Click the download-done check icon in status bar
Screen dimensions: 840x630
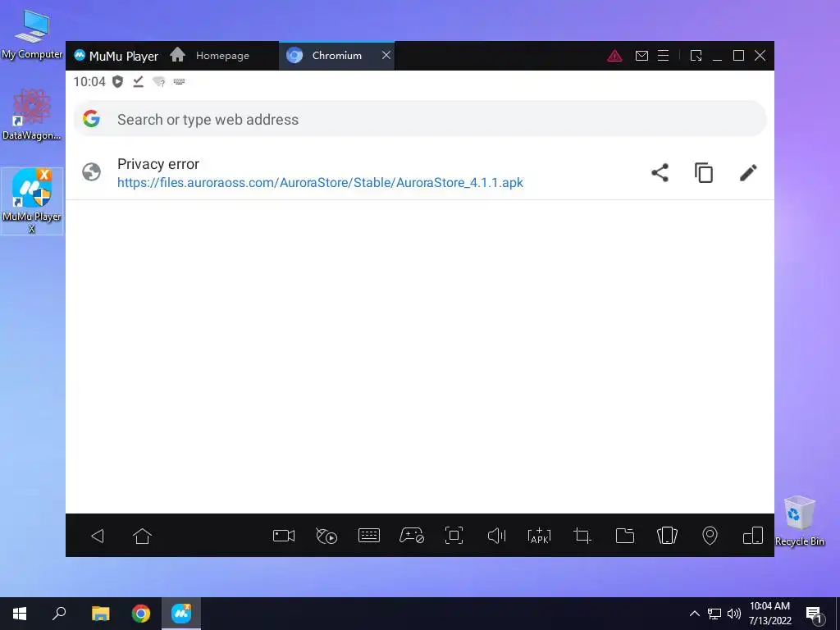138,81
